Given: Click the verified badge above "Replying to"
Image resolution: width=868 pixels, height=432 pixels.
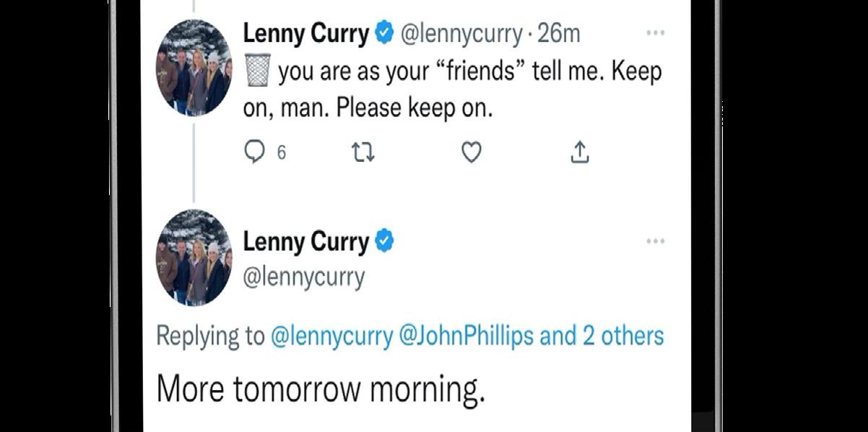Looking at the screenshot, I should pos(384,241).
